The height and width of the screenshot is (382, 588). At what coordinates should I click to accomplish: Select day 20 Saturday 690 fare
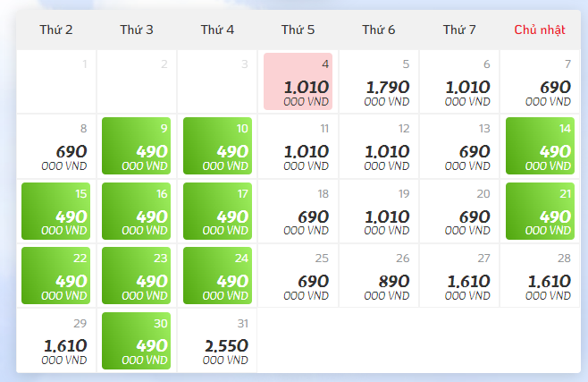pyautogui.click(x=459, y=210)
